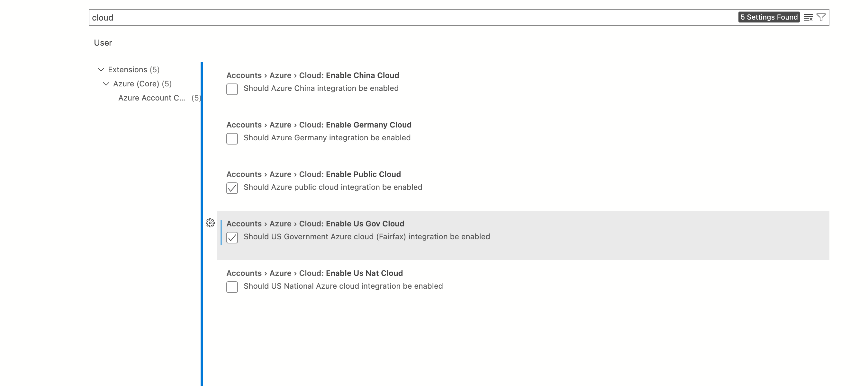Click the blue vertical scrollbar
This screenshot has height=386, width=868.
pos(202,202)
